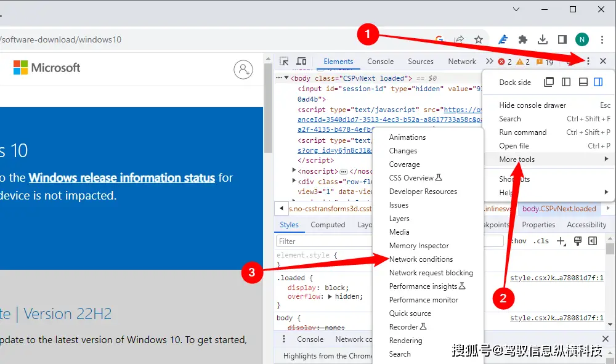Close the DevTools panel

tap(603, 61)
